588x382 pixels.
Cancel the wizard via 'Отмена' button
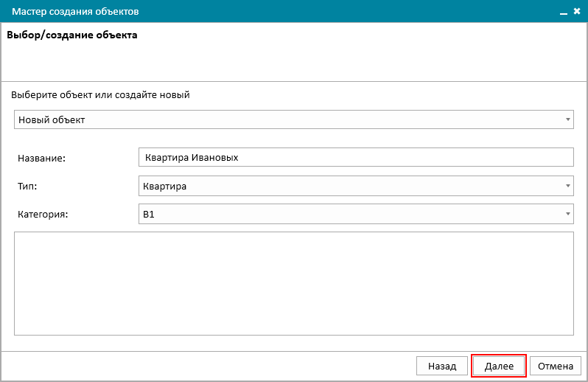[556, 366]
